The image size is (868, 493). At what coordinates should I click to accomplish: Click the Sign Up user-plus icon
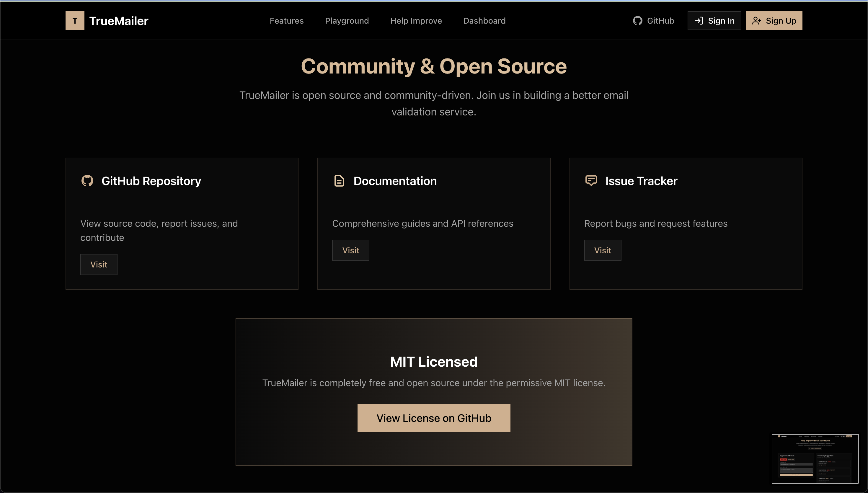(x=756, y=21)
